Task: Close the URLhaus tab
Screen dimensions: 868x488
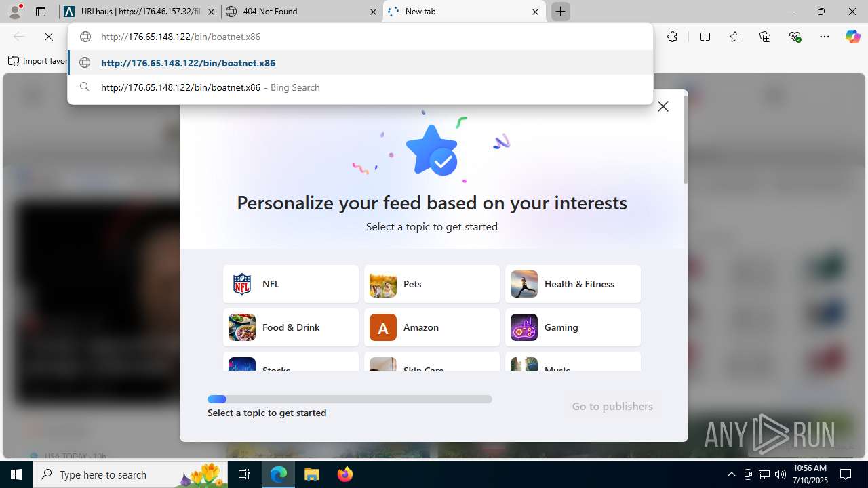Action: (x=212, y=12)
